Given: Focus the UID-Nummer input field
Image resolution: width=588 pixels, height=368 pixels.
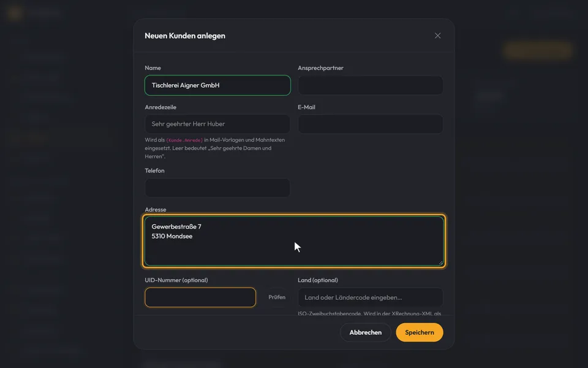Looking at the screenshot, I should tap(200, 297).
